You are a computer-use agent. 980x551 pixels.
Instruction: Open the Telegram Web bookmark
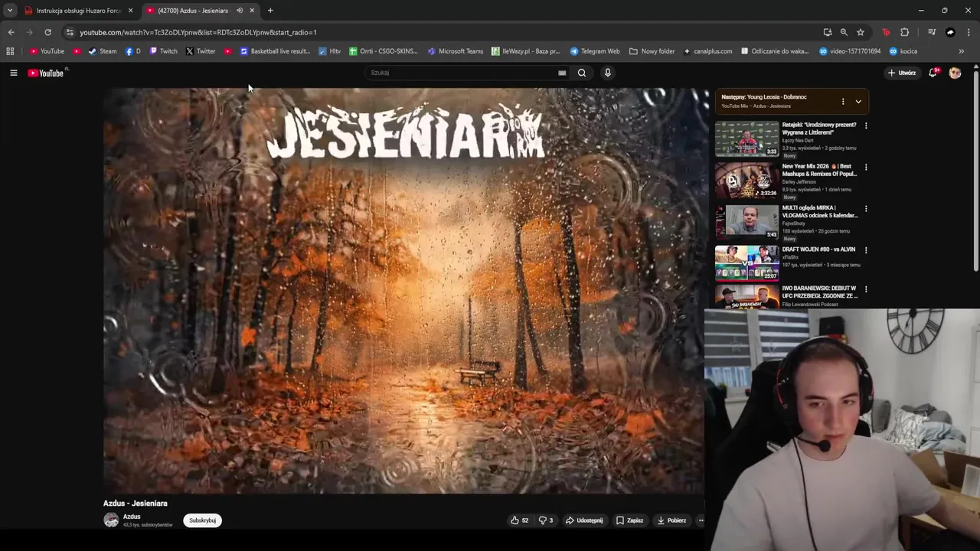coord(595,51)
